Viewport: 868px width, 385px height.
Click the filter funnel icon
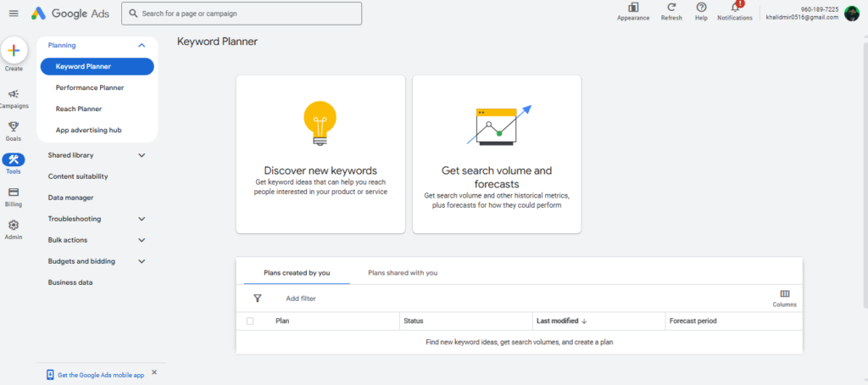tap(258, 298)
